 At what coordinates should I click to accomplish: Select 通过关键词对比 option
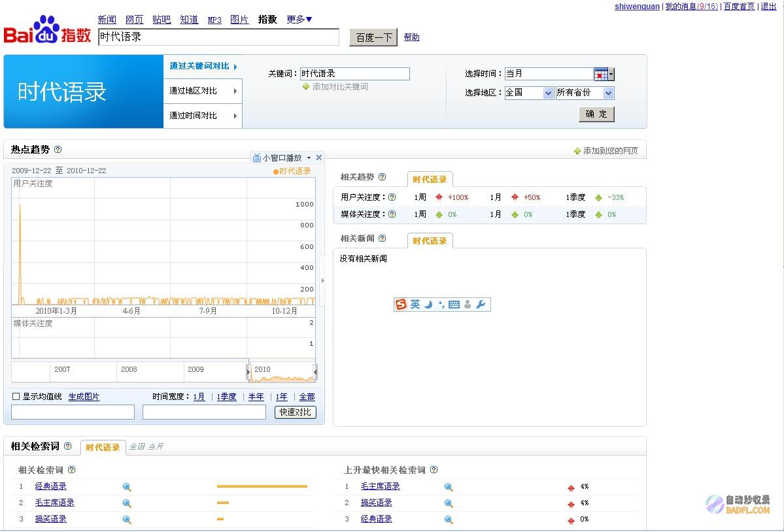pos(203,66)
